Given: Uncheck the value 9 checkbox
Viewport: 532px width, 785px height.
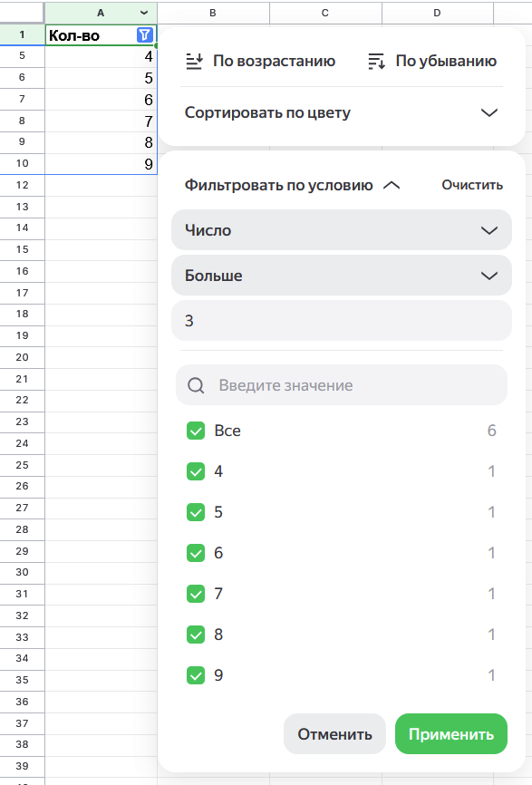Looking at the screenshot, I should pos(196,675).
